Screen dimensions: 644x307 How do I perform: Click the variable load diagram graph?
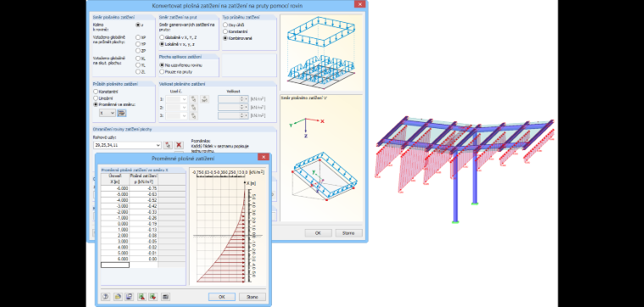click(x=228, y=226)
